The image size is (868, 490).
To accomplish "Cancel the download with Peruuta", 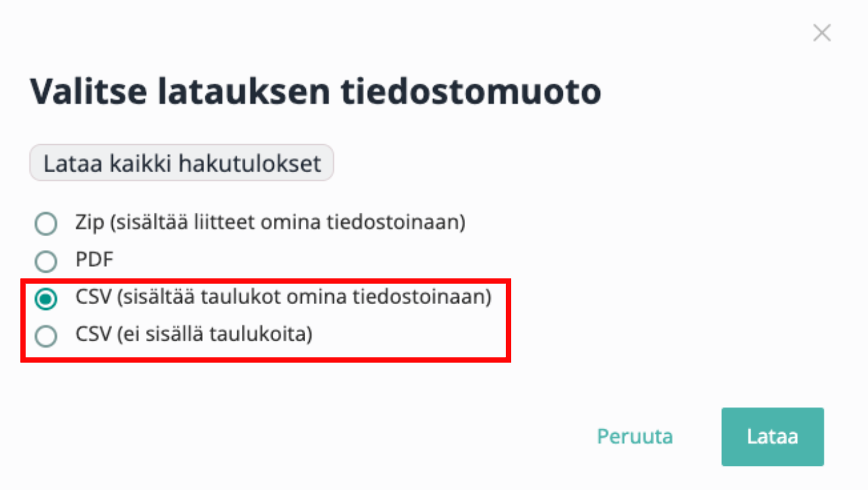I will (635, 436).
